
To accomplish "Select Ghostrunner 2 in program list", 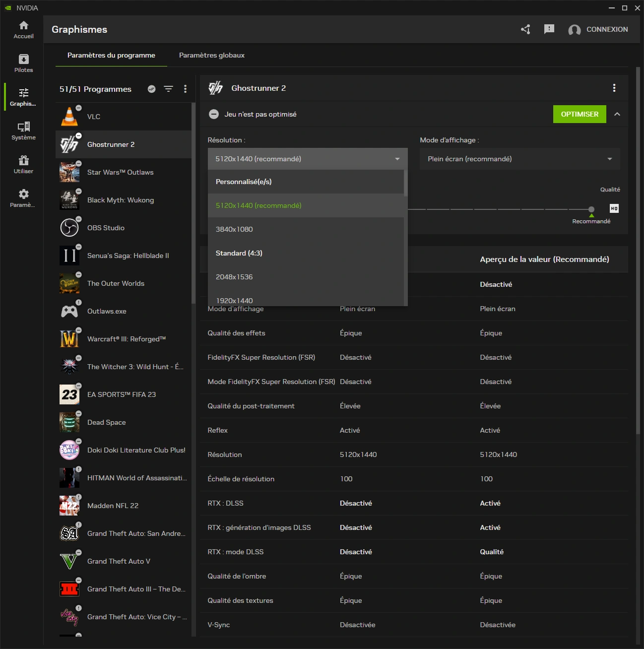I will click(x=124, y=144).
